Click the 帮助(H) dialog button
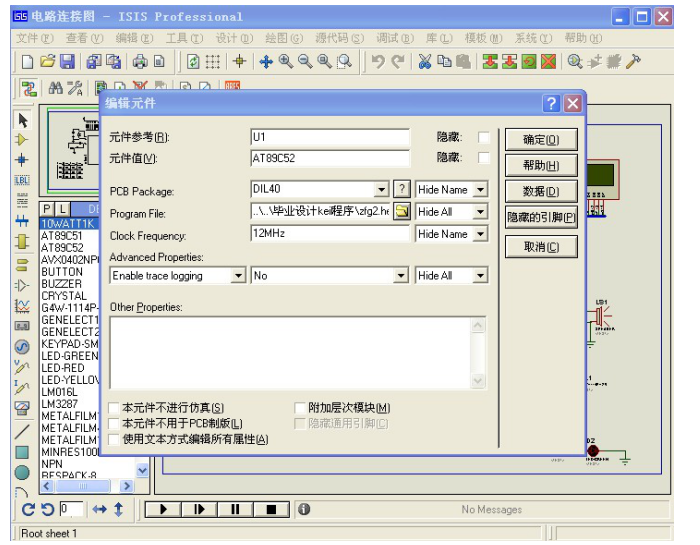 point(541,166)
